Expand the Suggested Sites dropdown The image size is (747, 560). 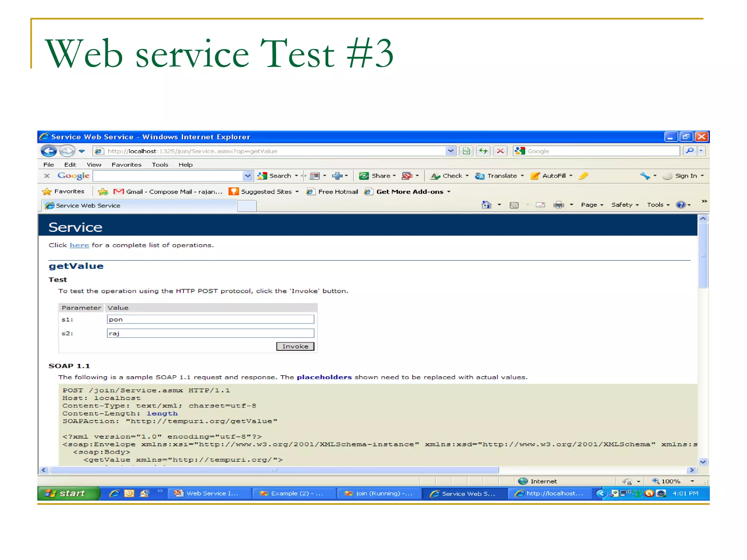(x=297, y=192)
